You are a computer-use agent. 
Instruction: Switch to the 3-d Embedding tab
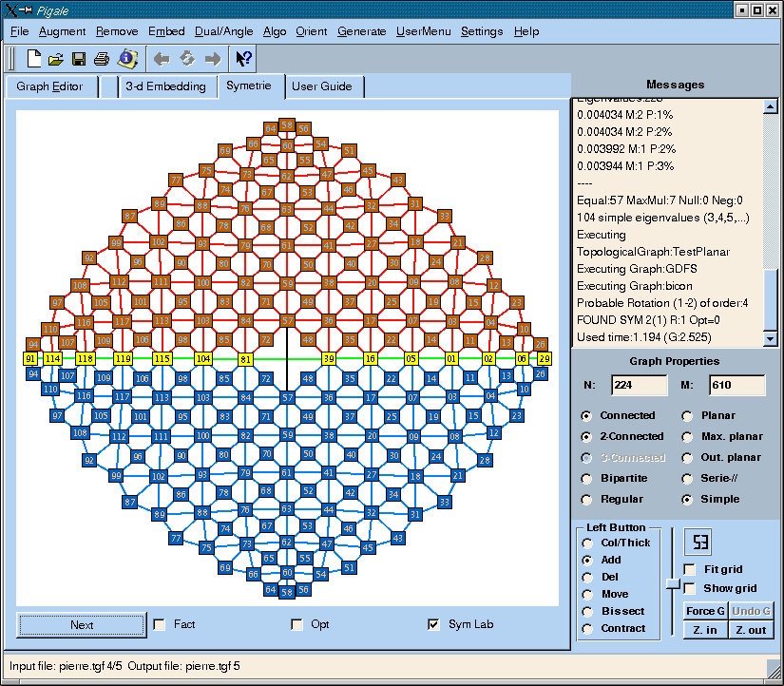(165, 86)
